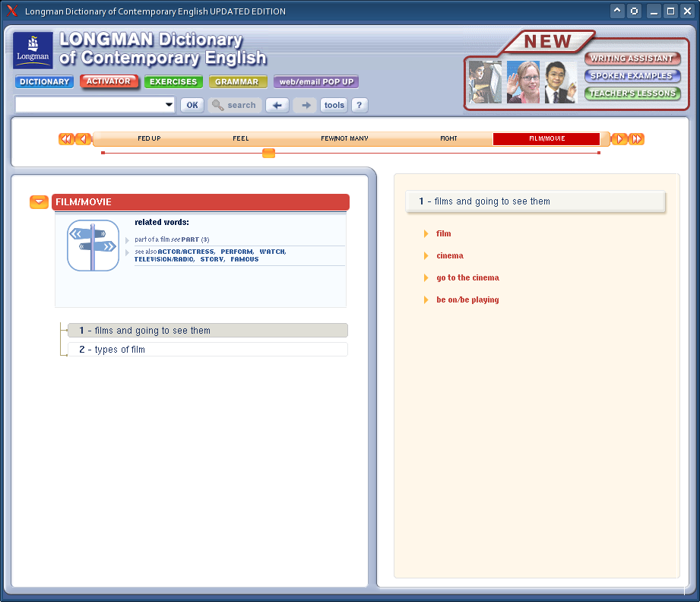Click the OK button
Image resolution: width=700 pixels, height=602 pixels.
click(x=192, y=106)
